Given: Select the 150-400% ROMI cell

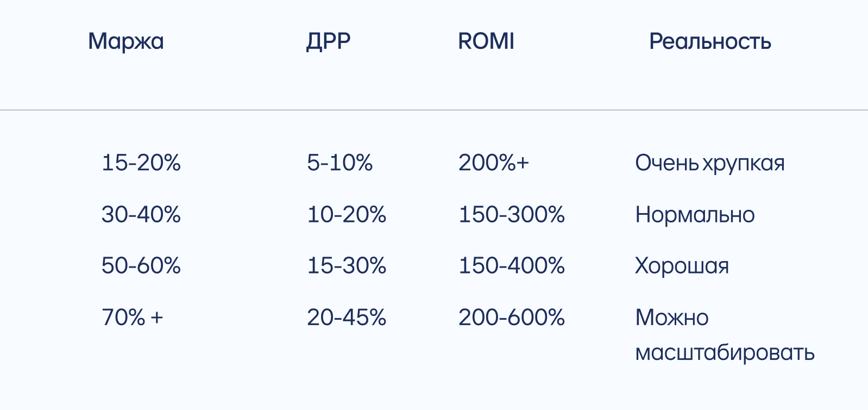Looking at the screenshot, I should tap(512, 265).
